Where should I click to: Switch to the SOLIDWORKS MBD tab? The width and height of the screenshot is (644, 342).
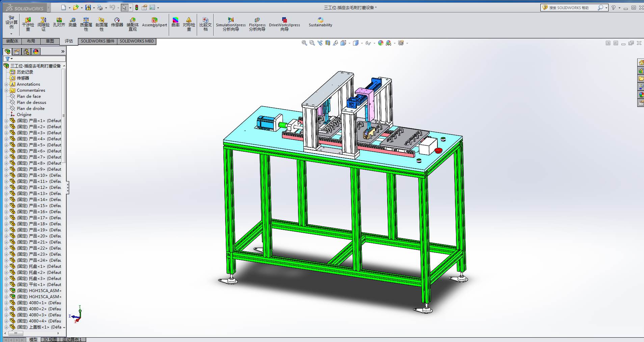(137, 41)
